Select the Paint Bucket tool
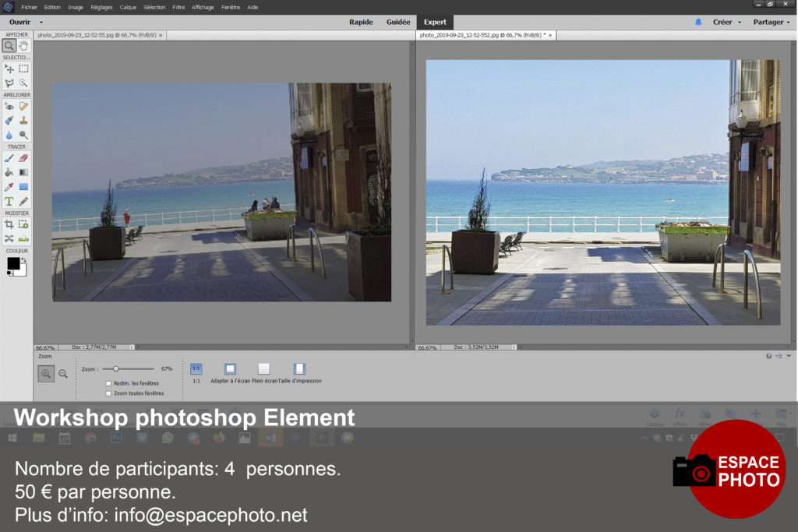Image resolution: width=798 pixels, height=532 pixels. [x=9, y=172]
